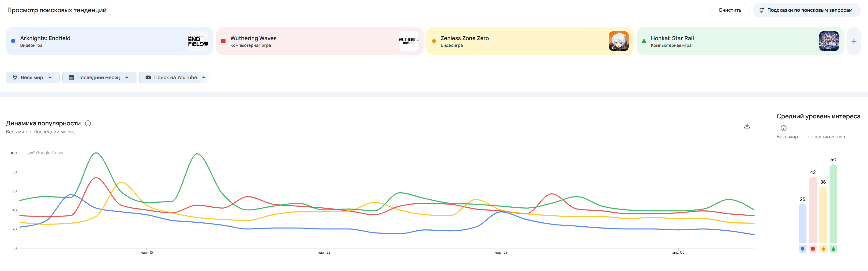
Task: Click the Google Trends logo on chart
Action: click(46, 153)
